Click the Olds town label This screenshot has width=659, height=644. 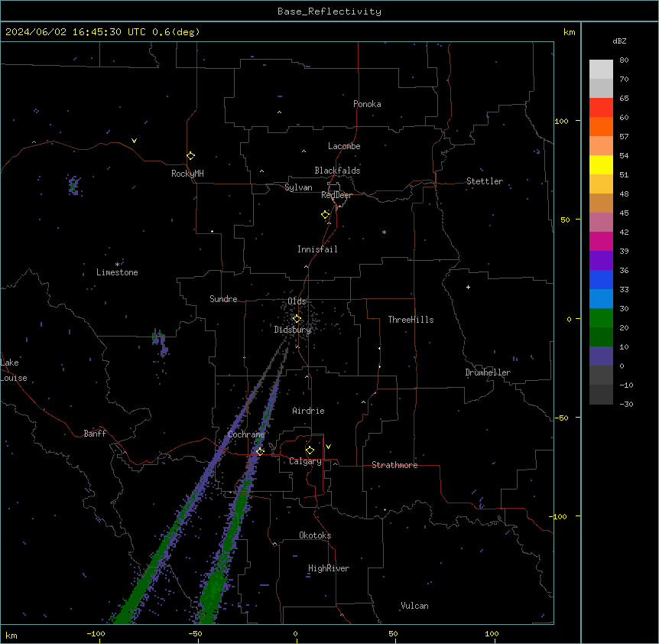[297, 301]
